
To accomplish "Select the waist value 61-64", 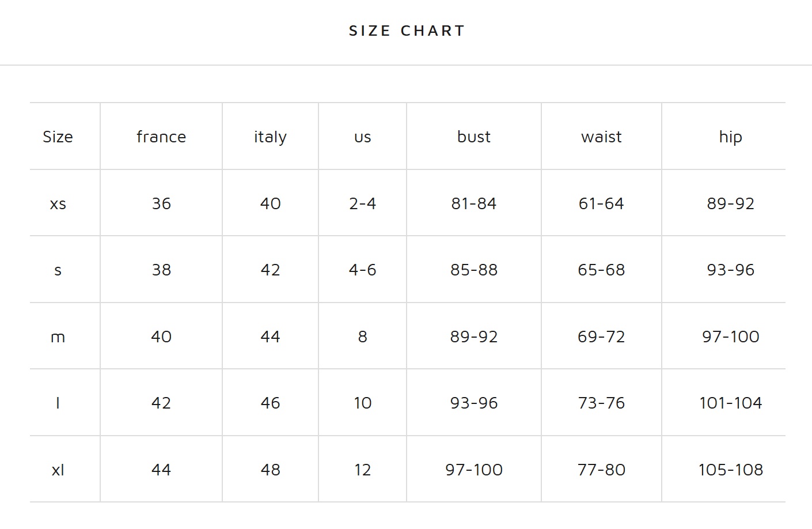I will point(601,203).
